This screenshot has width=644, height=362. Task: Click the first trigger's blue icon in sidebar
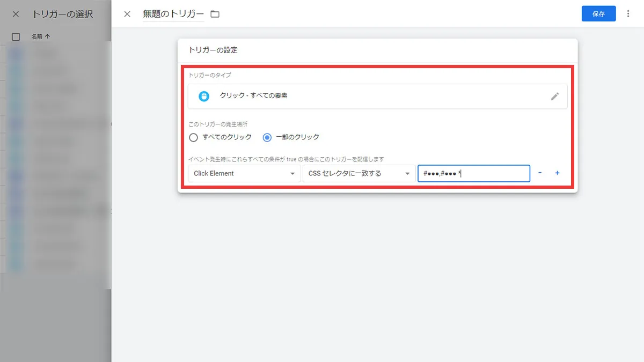click(x=16, y=53)
